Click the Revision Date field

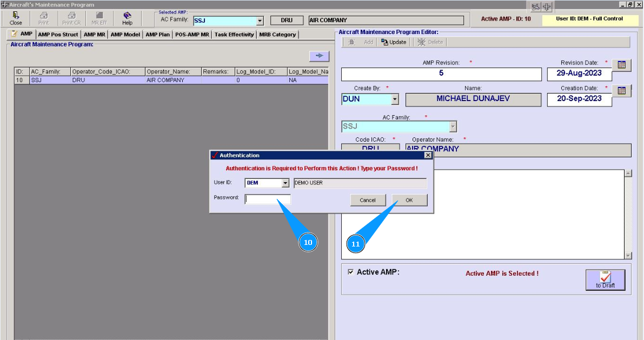(x=579, y=74)
